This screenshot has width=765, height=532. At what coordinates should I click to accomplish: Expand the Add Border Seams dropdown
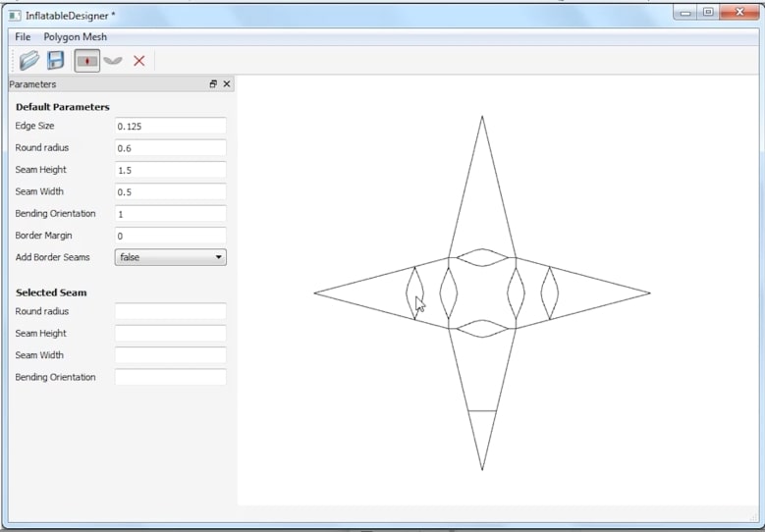(x=170, y=257)
